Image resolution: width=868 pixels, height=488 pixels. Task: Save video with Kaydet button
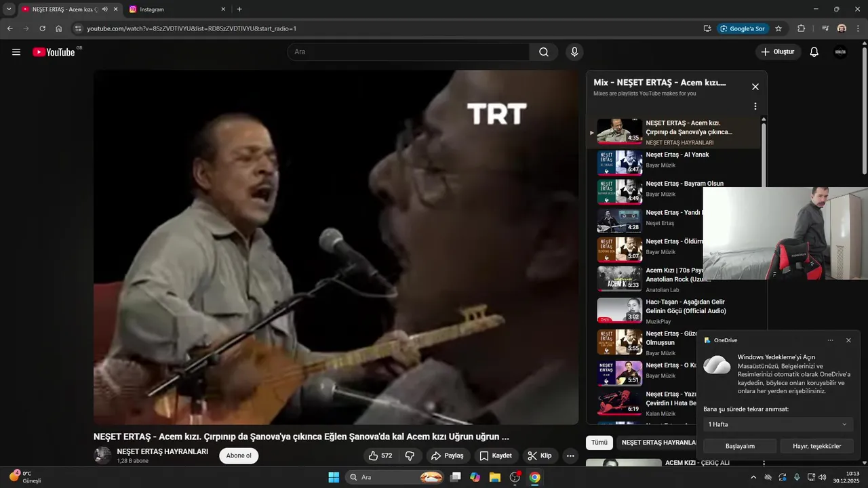coord(496,455)
